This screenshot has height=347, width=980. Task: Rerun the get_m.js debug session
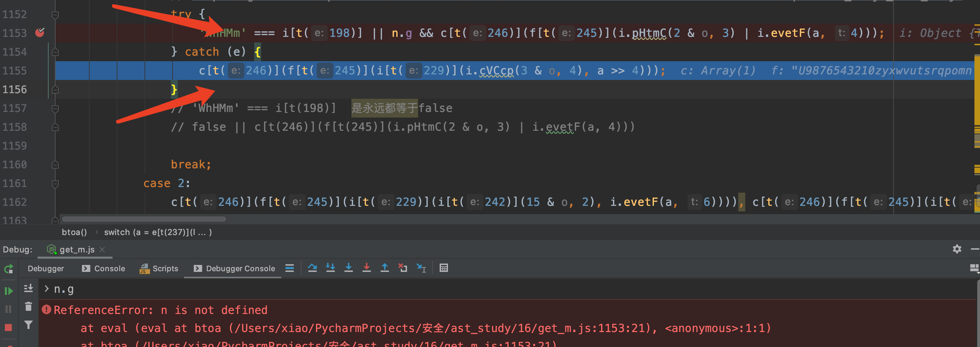click(x=8, y=269)
